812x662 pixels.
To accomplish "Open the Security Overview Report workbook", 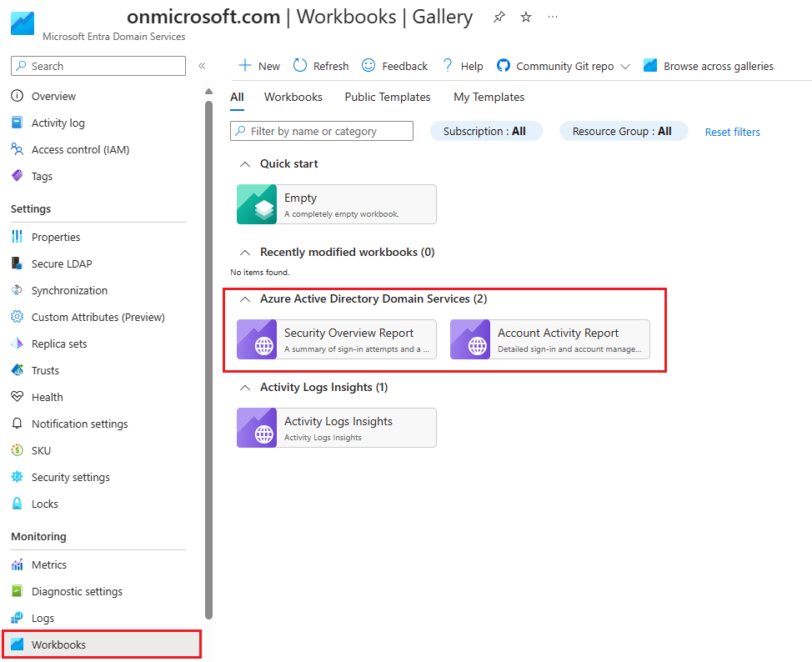I will click(x=337, y=339).
